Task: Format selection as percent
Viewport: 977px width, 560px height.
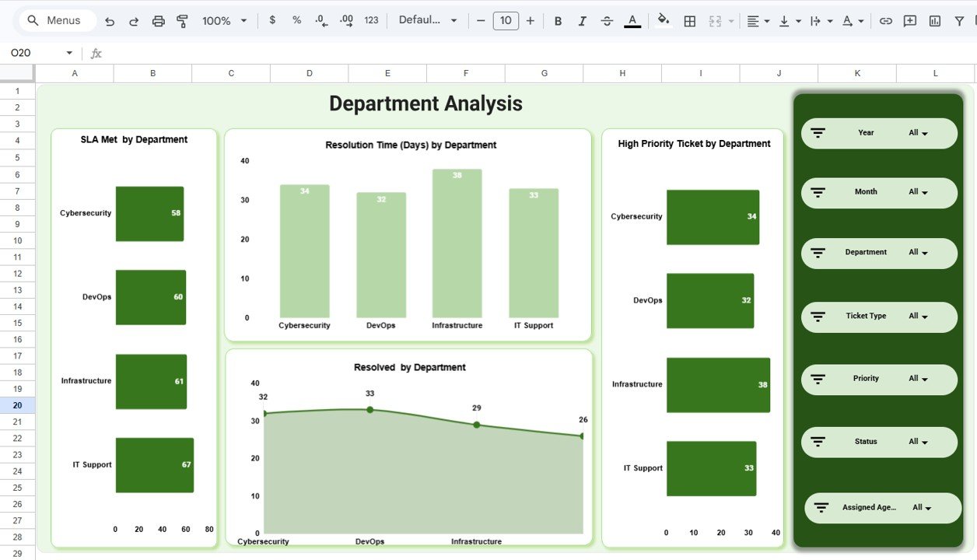Action: coord(296,21)
